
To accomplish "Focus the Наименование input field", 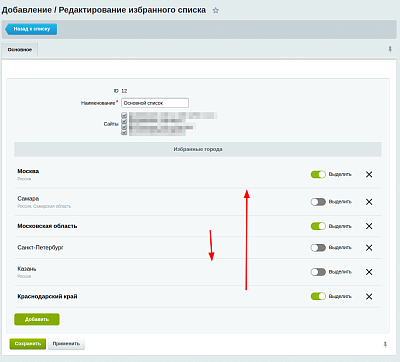I will (155, 103).
